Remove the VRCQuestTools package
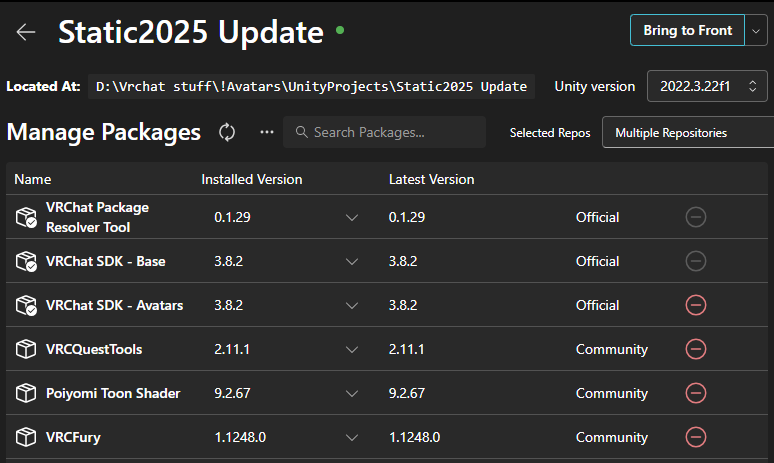774x463 pixels. click(696, 349)
